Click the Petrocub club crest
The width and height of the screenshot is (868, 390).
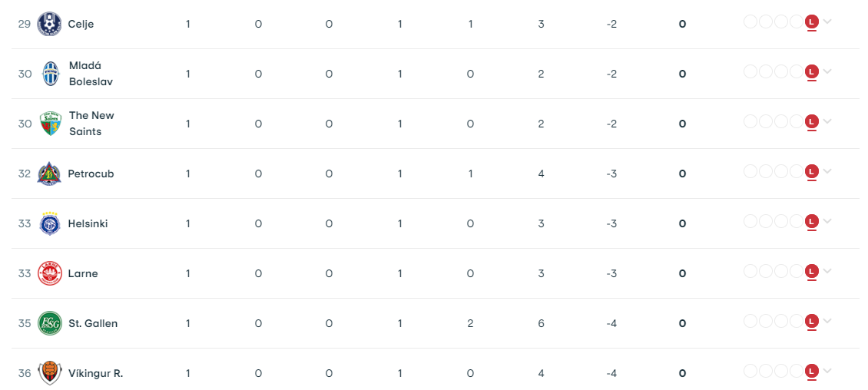50,174
